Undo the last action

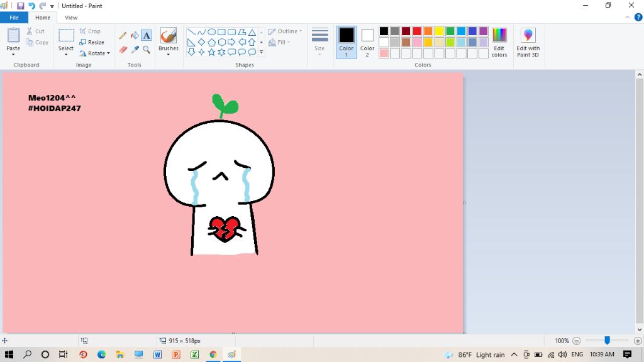click(31, 6)
